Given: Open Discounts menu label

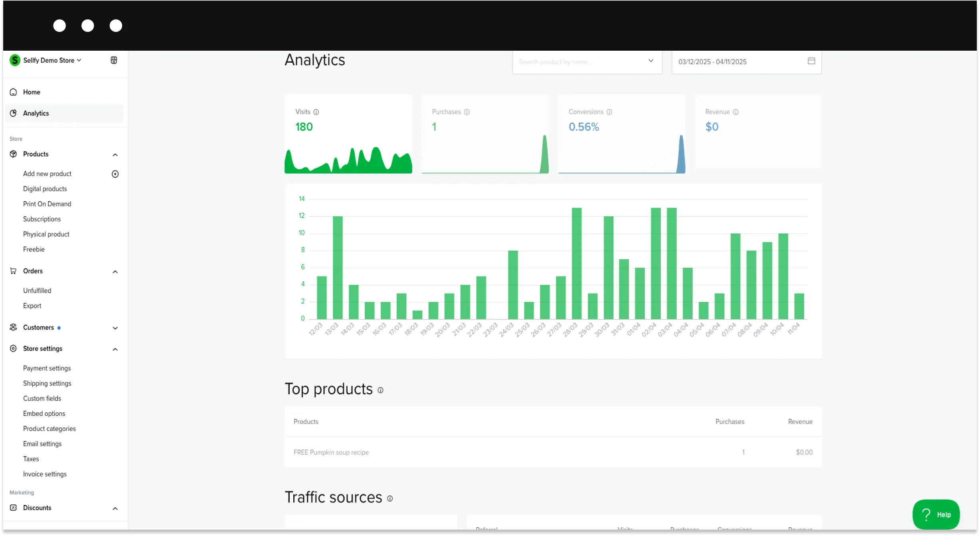Looking at the screenshot, I should click(x=37, y=508).
